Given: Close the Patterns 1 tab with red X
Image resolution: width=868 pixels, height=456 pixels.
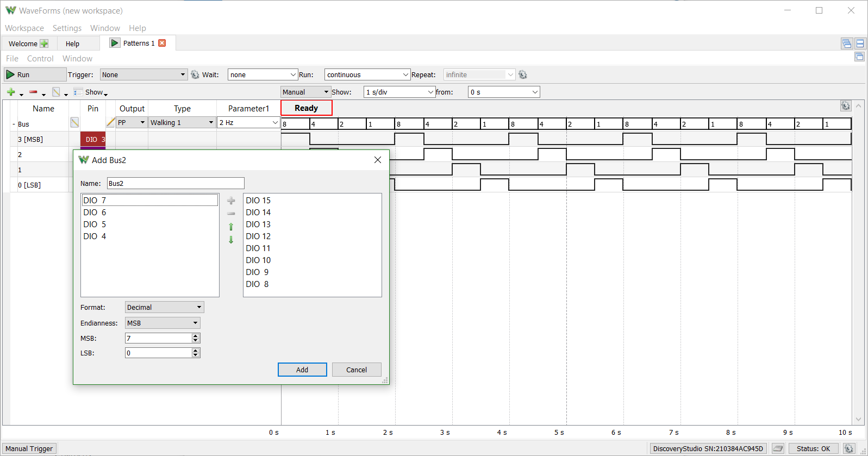Looking at the screenshot, I should pos(162,43).
